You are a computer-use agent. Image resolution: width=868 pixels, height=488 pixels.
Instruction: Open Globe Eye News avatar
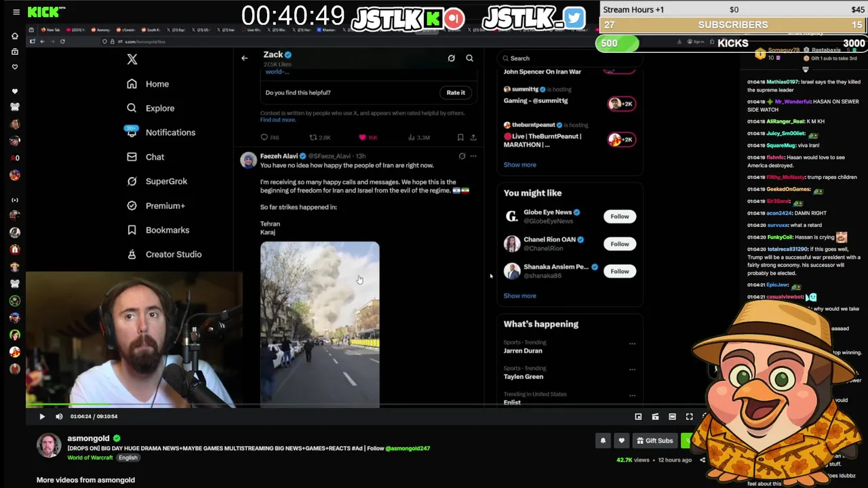point(512,216)
